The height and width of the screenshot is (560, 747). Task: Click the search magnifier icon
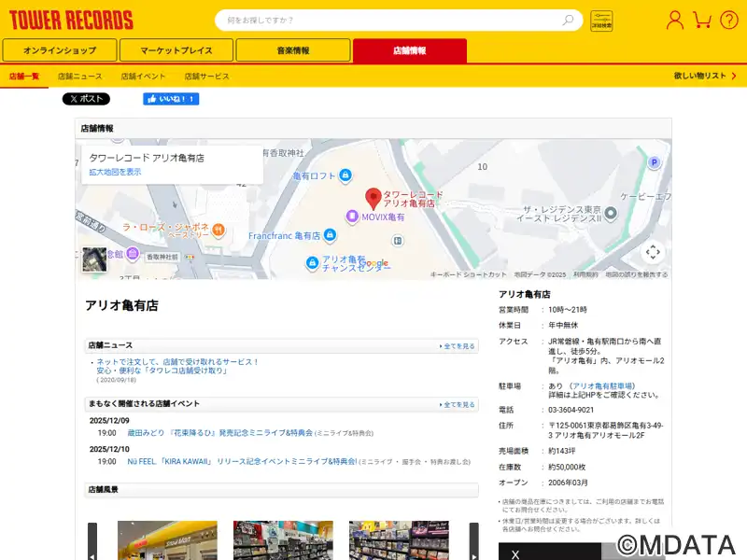[x=568, y=20]
